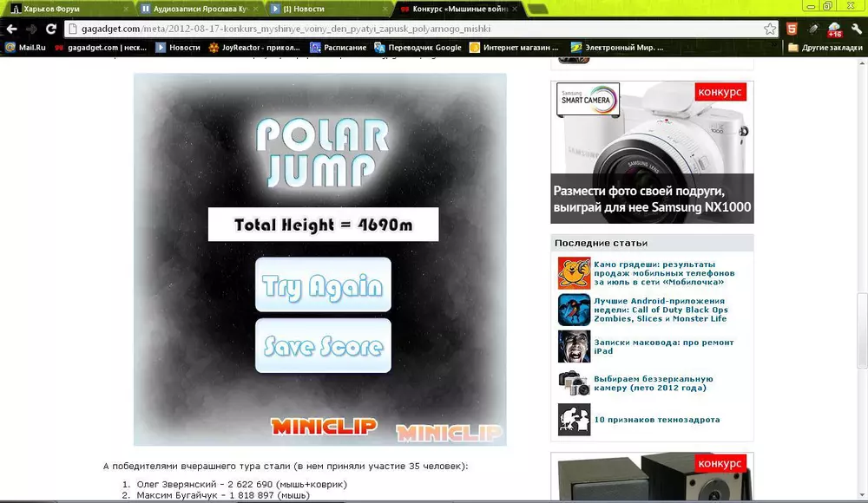Open the Chrome wrench settings menu
868x503 pixels.
[x=855, y=29]
